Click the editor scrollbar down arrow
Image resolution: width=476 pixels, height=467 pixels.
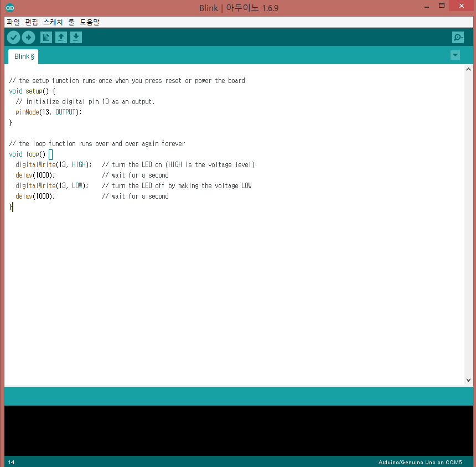click(468, 380)
